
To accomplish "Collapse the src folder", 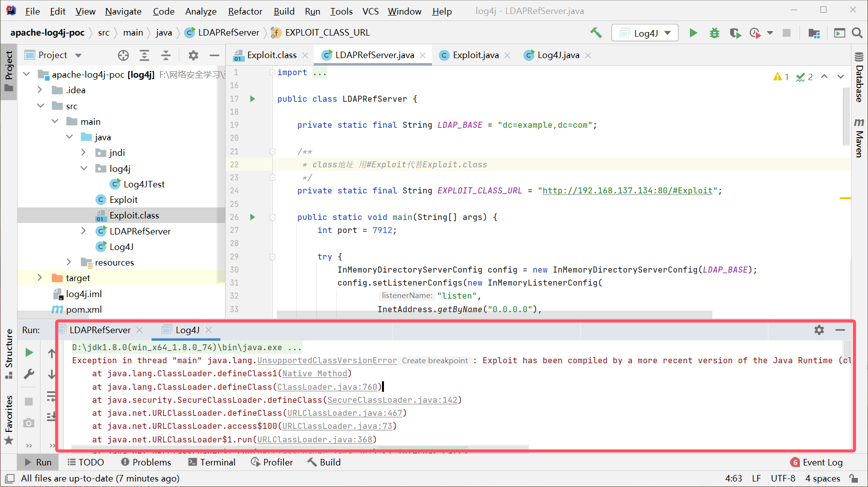I will click(x=41, y=106).
